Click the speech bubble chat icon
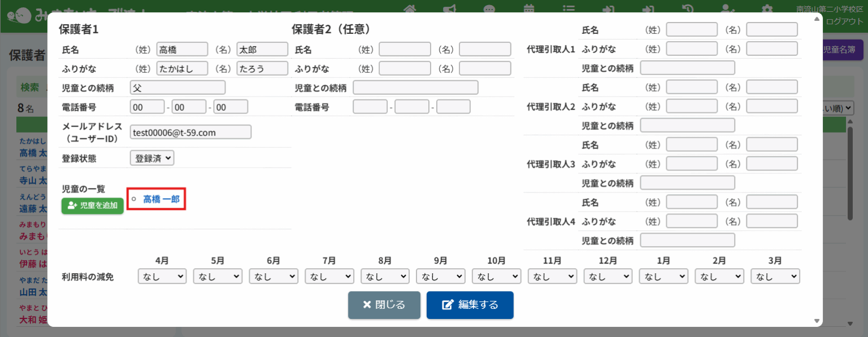 pyautogui.click(x=489, y=8)
